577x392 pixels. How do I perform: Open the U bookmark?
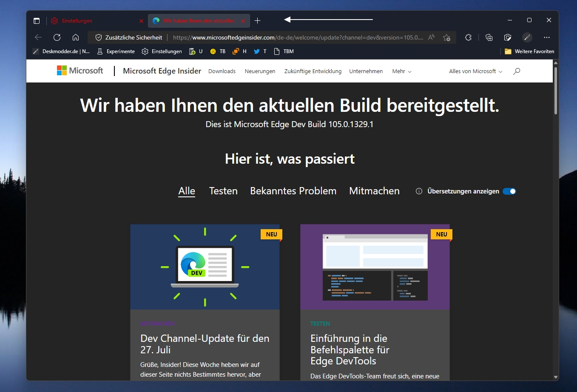tap(196, 51)
